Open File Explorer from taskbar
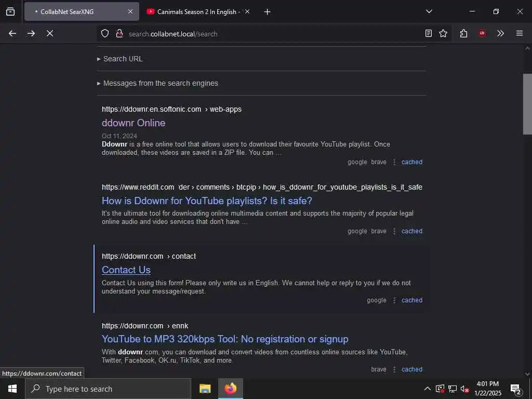Viewport: 532px width, 399px height. pos(205,389)
